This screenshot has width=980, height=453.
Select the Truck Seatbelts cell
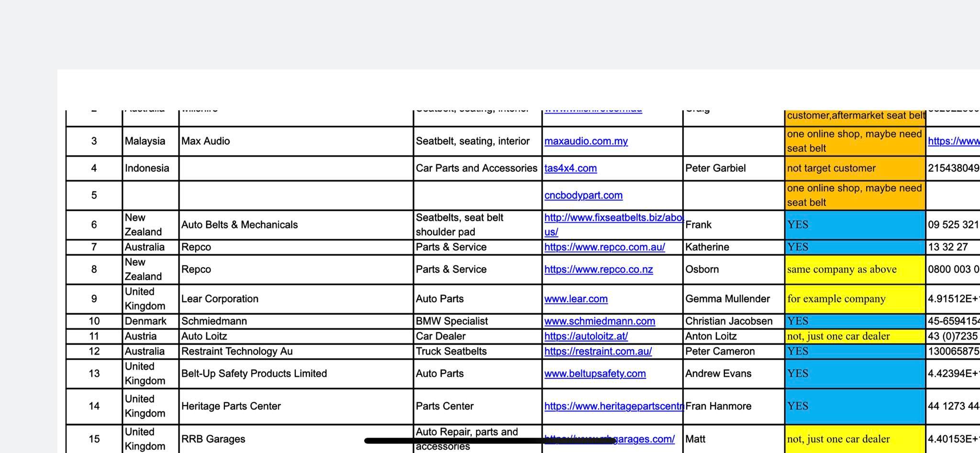(478, 351)
